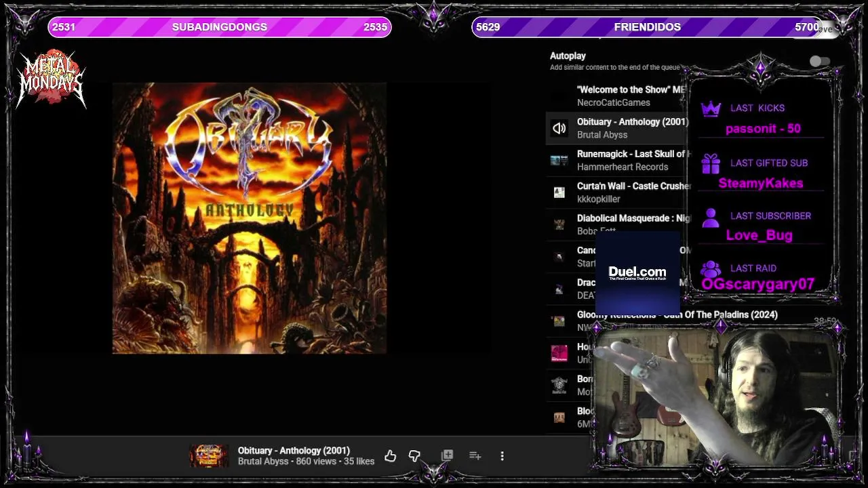Click the add to playlist icon

[475, 455]
